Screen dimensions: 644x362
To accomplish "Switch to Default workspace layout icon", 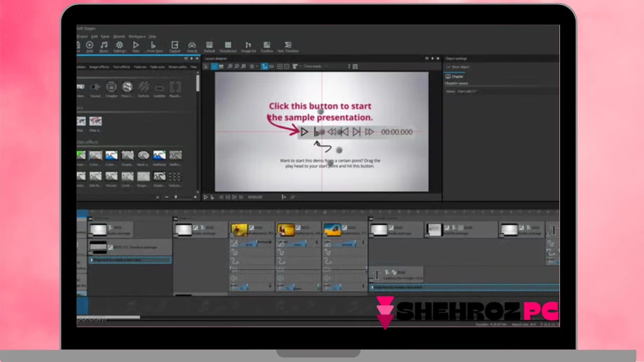I will [209, 45].
